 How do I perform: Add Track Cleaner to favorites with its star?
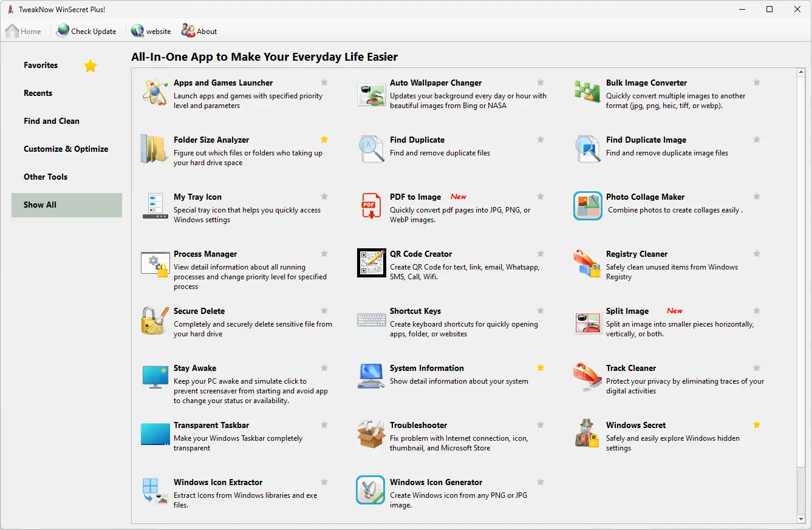point(757,368)
